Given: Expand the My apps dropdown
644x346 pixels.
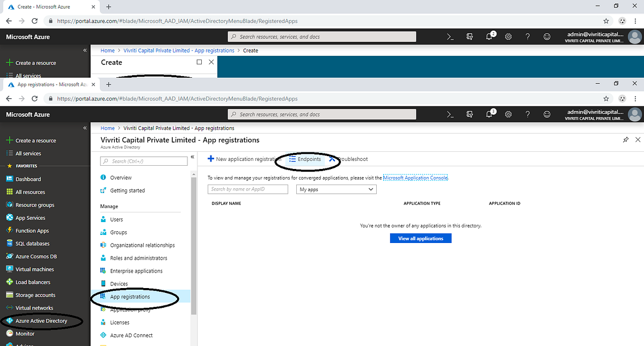Looking at the screenshot, I should coord(336,189).
